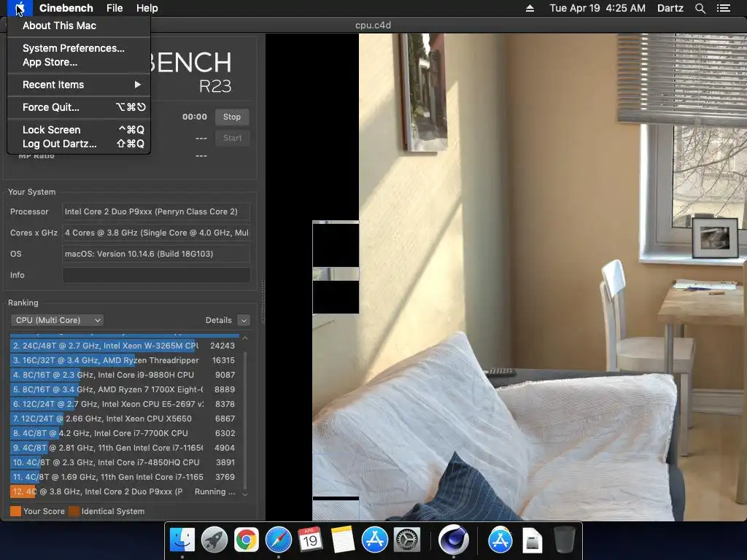Click panel splitter handle beside render view
This screenshot has width=747, height=560.
(x=263, y=301)
